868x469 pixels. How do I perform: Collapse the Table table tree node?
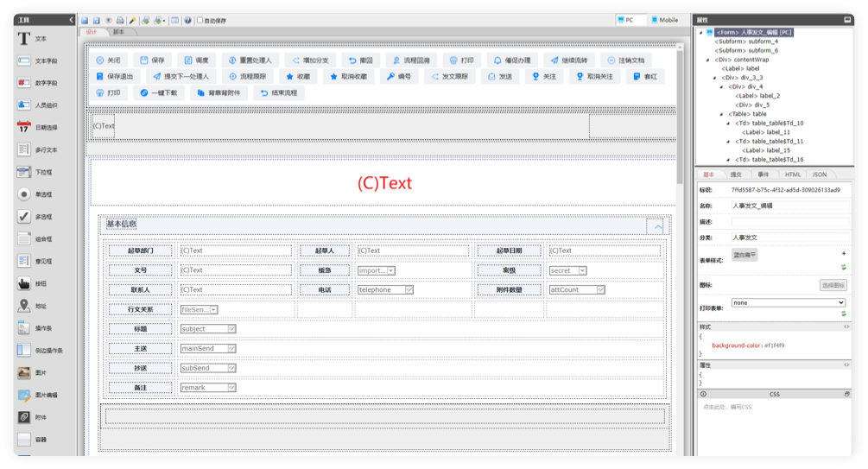(x=721, y=114)
